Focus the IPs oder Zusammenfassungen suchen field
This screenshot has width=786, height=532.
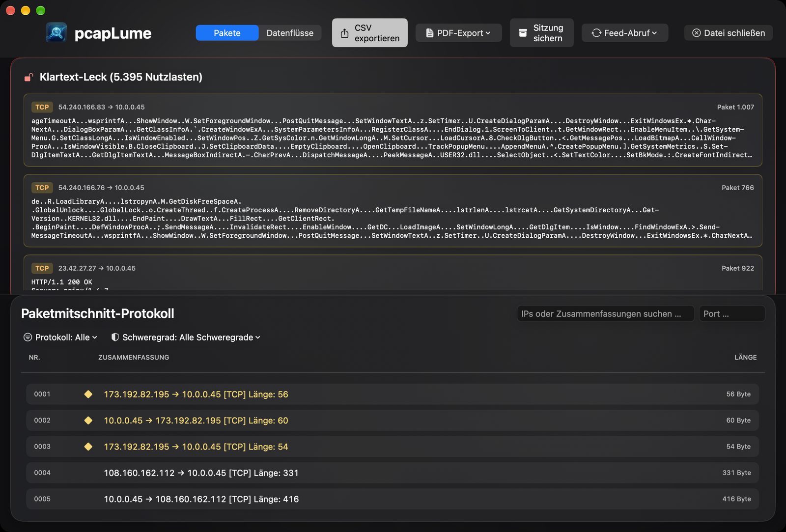click(x=605, y=314)
